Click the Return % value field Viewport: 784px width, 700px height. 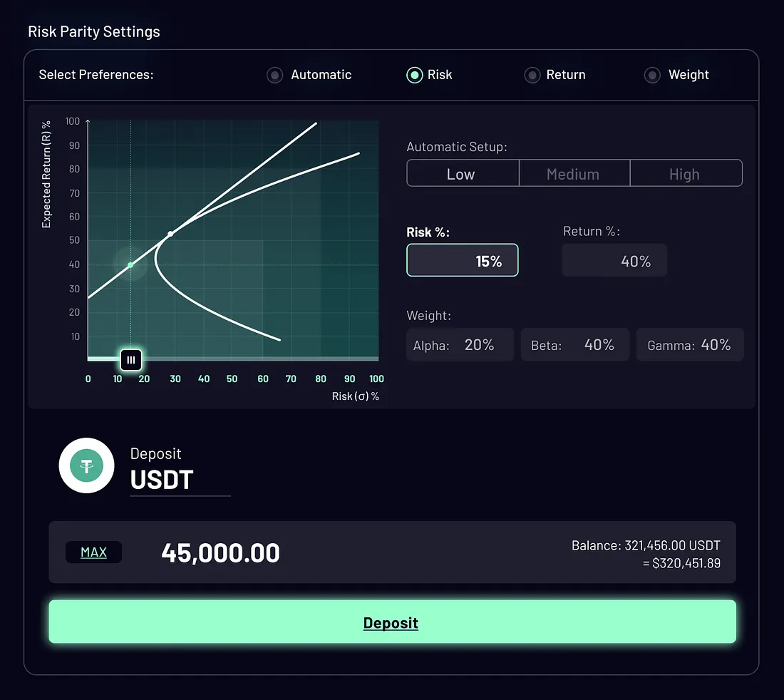pos(614,261)
